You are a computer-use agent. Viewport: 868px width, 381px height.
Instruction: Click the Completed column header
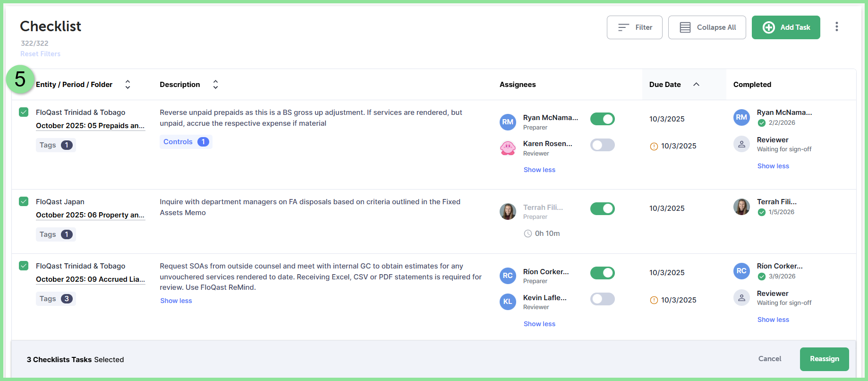752,85
